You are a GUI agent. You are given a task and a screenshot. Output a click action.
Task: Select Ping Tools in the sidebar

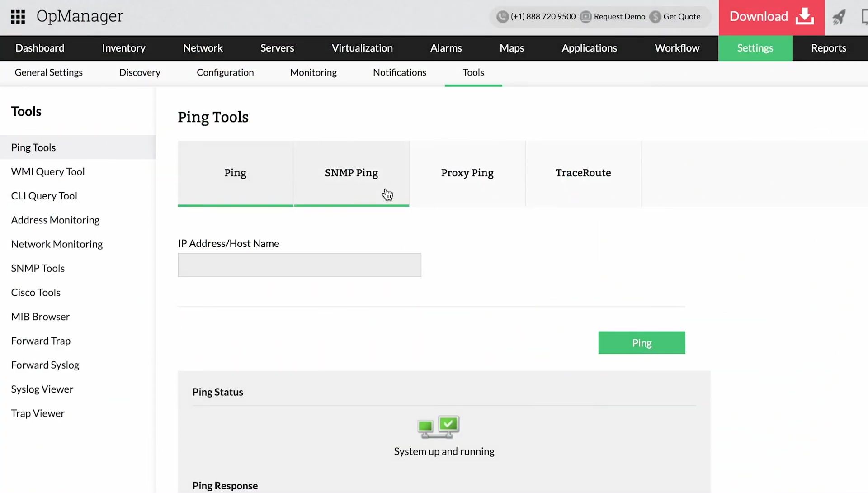(x=78, y=147)
